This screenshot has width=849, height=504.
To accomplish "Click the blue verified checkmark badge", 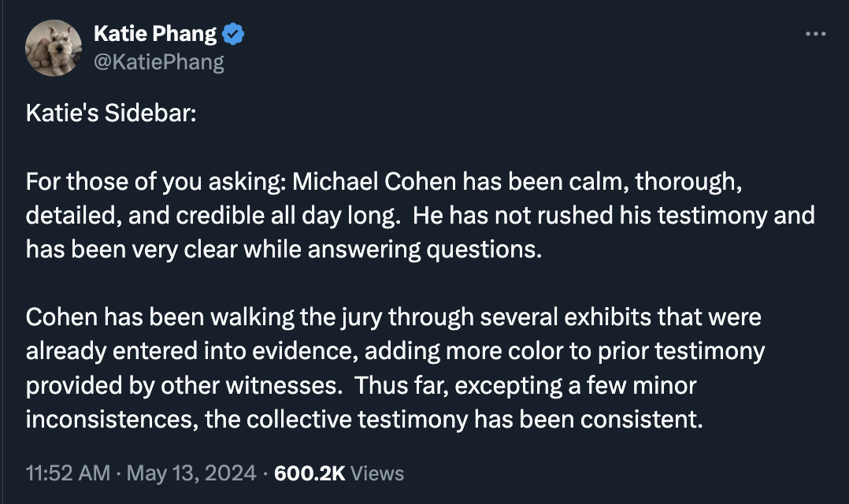I will point(233,34).
